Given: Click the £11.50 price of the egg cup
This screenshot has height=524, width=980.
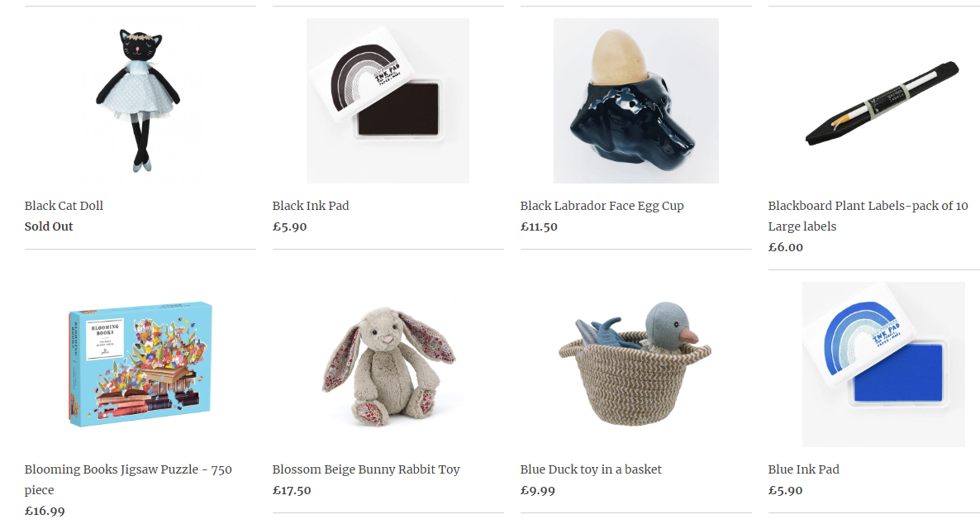Looking at the screenshot, I should pyautogui.click(x=539, y=226).
